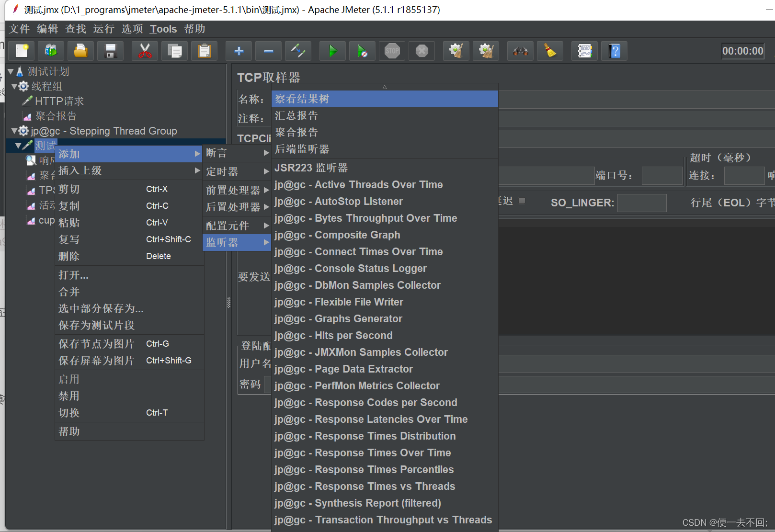Expand the 前置处理器 submenu
Screen dimensions: 775x532
point(237,190)
